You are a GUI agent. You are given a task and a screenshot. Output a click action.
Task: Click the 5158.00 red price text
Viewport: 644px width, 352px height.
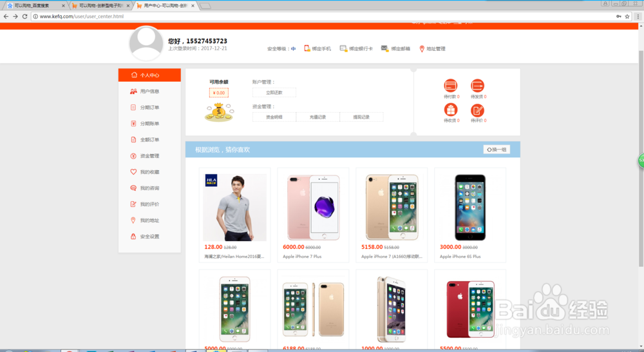click(x=372, y=247)
